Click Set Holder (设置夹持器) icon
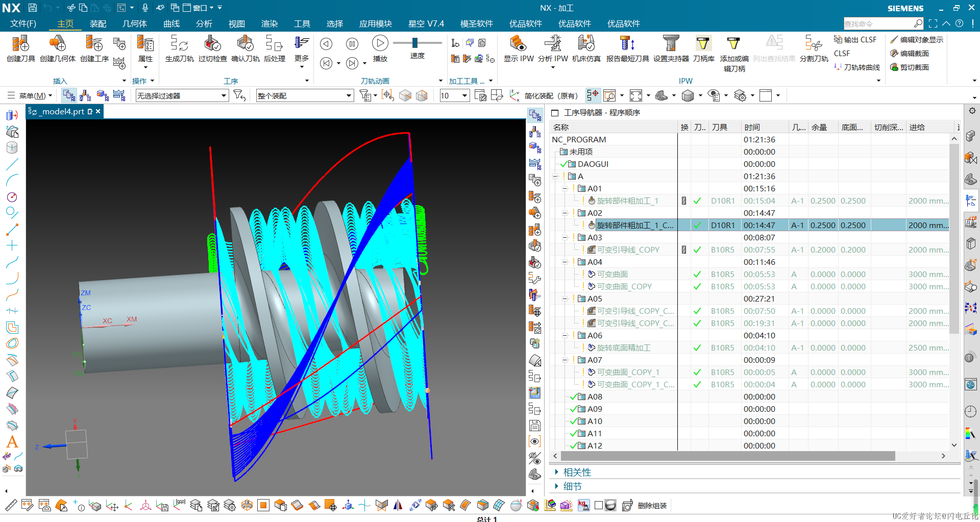 (x=671, y=49)
